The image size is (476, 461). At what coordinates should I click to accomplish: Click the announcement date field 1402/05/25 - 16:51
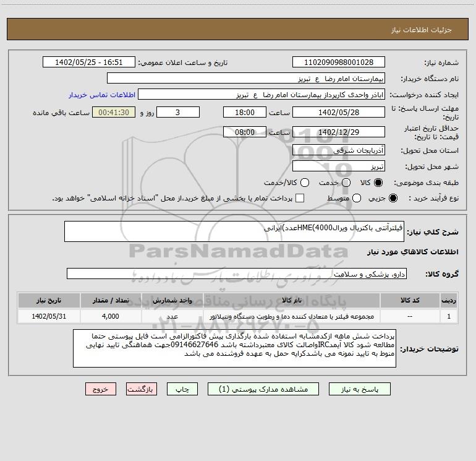[x=88, y=62]
